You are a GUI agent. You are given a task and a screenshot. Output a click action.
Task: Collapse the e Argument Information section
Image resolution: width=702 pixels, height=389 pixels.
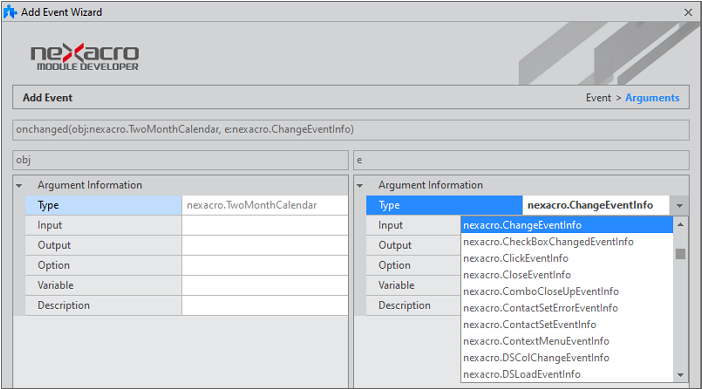pyautogui.click(x=360, y=185)
